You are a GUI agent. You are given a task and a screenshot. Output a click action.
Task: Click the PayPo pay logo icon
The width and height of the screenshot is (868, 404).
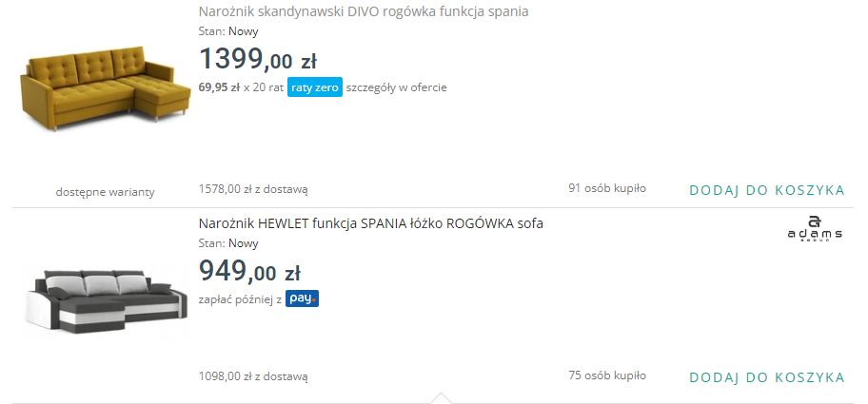[303, 299]
